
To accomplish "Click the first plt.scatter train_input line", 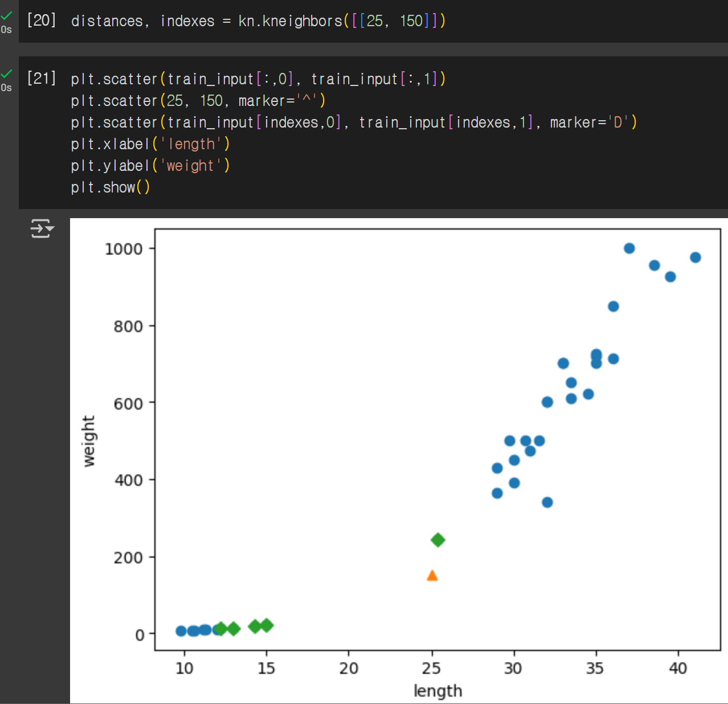I will pyautogui.click(x=258, y=79).
